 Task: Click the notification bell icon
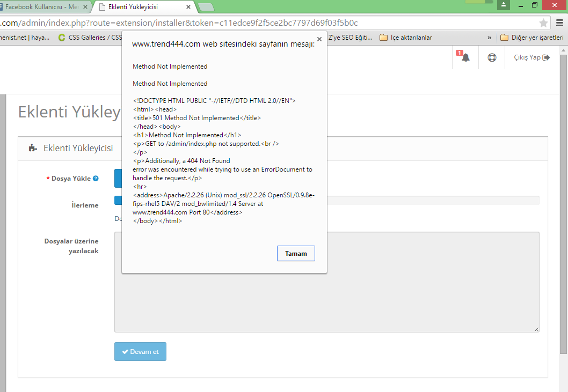(x=465, y=57)
